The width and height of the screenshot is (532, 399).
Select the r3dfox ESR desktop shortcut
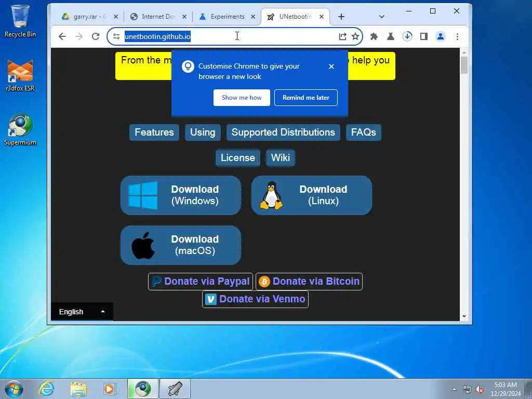coord(20,75)
